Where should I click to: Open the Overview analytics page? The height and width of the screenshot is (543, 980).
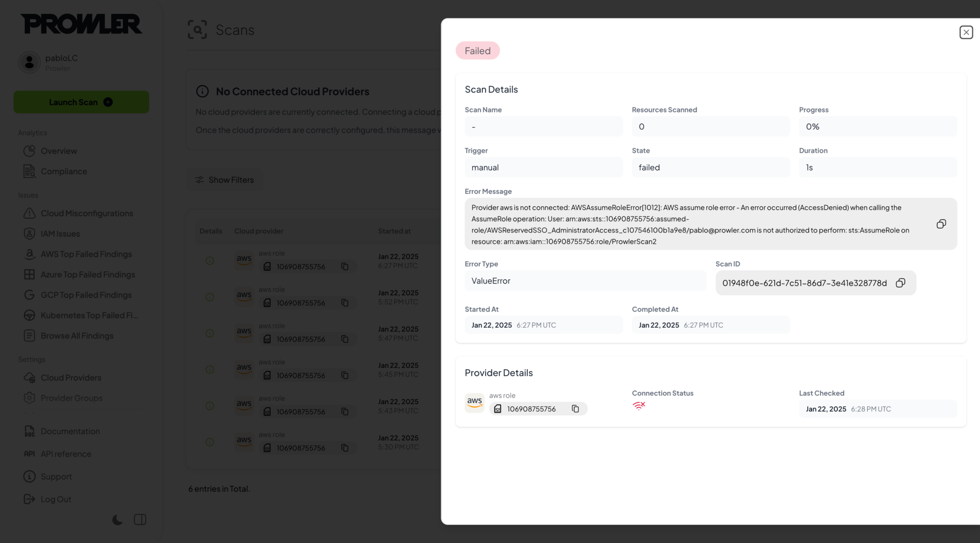click(x=58, y=151)
